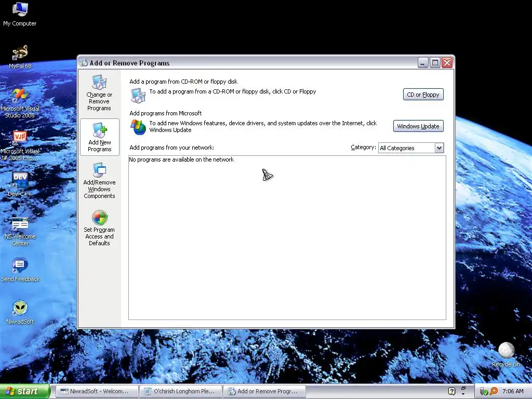This screenshot has width=532, height=399.
Task: Select the MyPal 68 desktop icon
Action: click(x=20, y=57)
